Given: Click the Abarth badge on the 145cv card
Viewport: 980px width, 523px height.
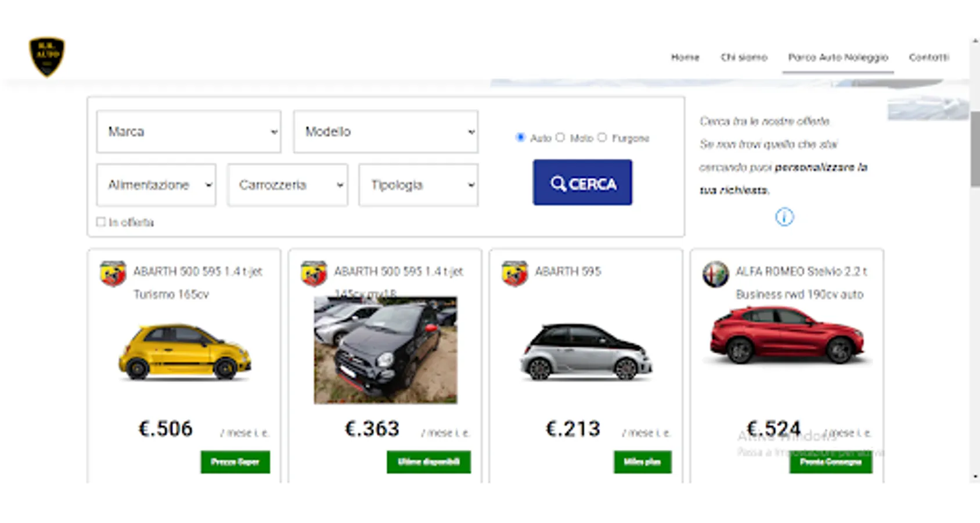Looking at the screenshot, I should click(314, 274).
